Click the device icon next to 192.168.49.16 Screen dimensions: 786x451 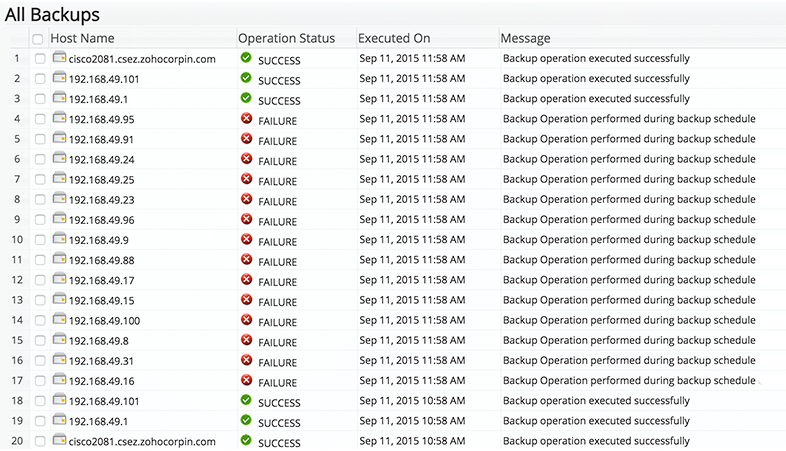(x=59, y=380)
